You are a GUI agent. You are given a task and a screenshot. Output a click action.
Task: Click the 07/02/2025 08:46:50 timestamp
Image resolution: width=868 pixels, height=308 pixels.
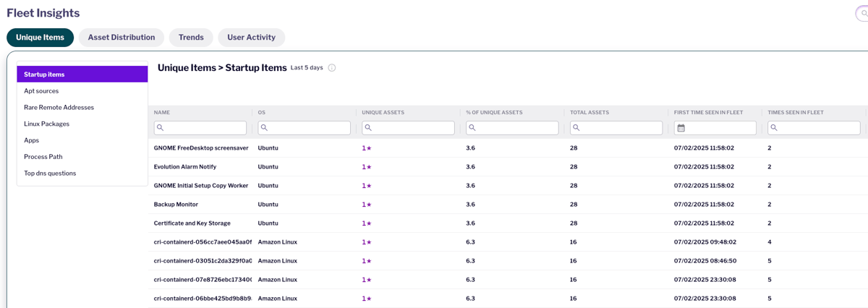click(x=705, y=261)
